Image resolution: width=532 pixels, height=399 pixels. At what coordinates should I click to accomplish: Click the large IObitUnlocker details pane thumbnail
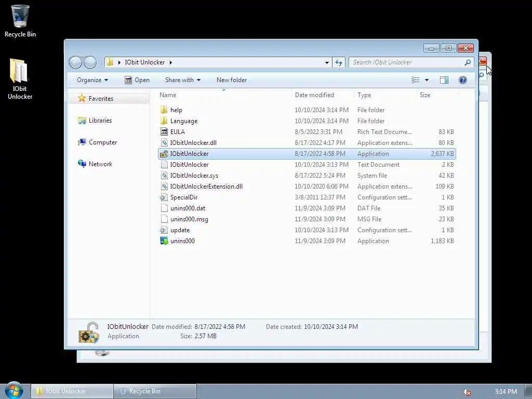pos(88,332)
